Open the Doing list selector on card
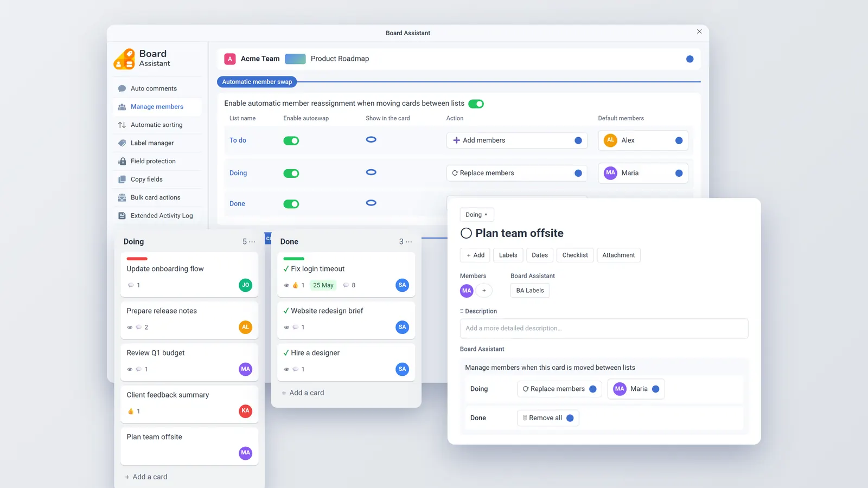The height and width of the screenshot is (488, 868). pyautogui.click(x=477, y=215)
